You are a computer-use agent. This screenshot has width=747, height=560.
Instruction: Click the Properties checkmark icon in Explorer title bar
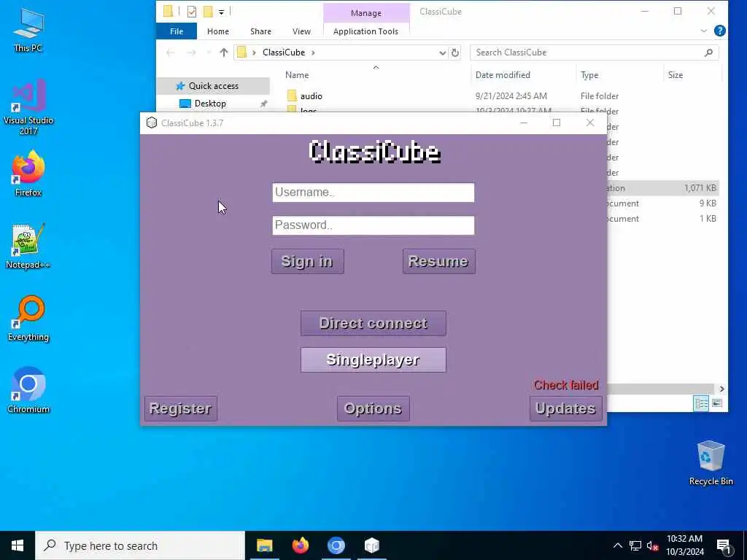tap(192, 12)
